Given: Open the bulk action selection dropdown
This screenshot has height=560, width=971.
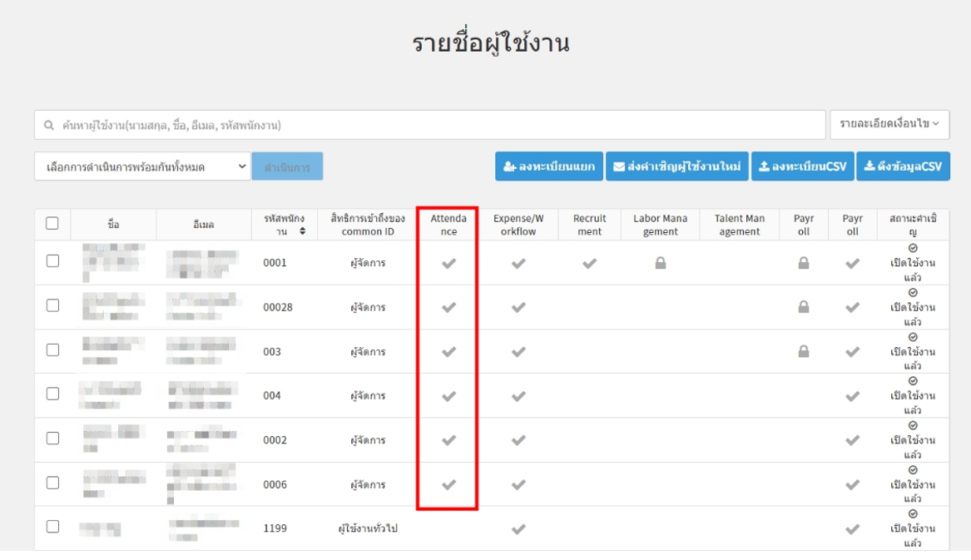Looking at the screenshot, I should (142, 167).
